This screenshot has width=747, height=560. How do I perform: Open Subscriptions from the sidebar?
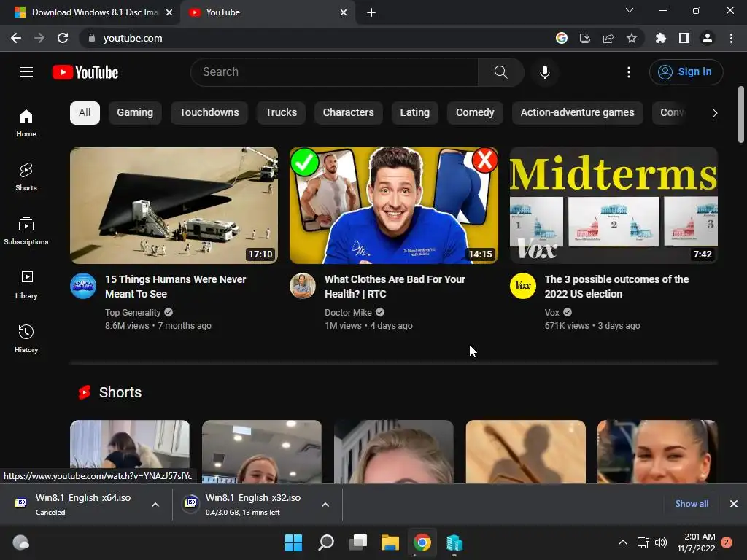[x=26, y=231]
